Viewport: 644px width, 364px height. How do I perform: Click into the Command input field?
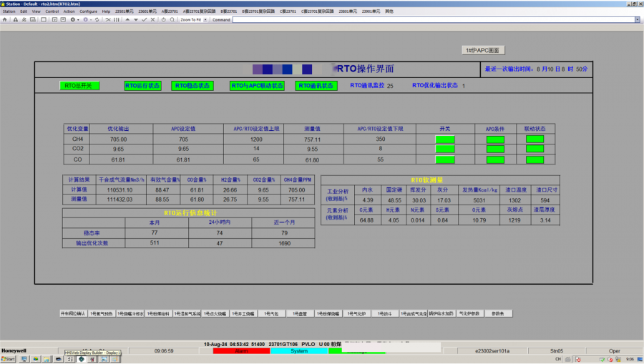429,19
